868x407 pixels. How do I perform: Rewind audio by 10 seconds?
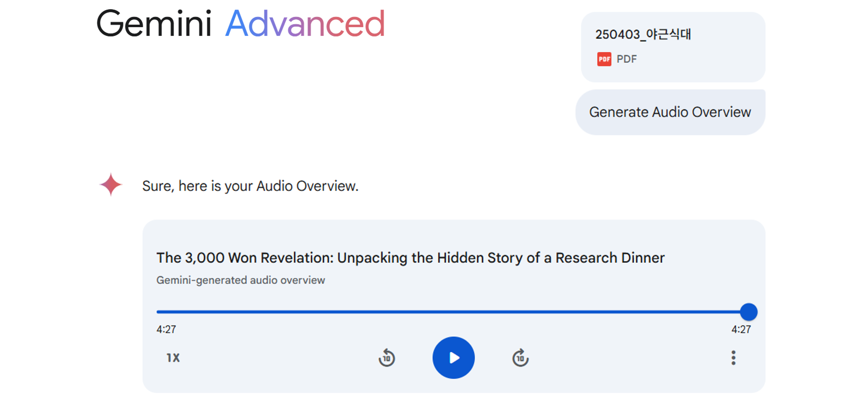pos(387,358)
